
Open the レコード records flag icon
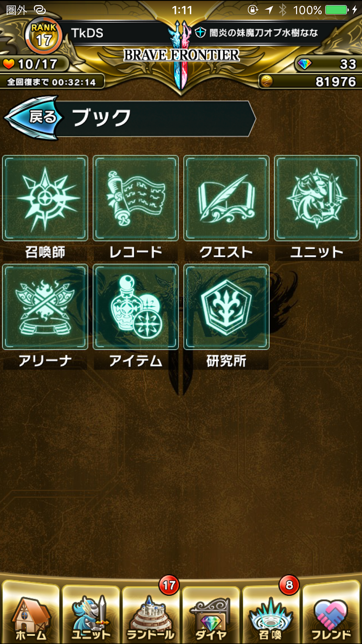click(x=136, y=198)
